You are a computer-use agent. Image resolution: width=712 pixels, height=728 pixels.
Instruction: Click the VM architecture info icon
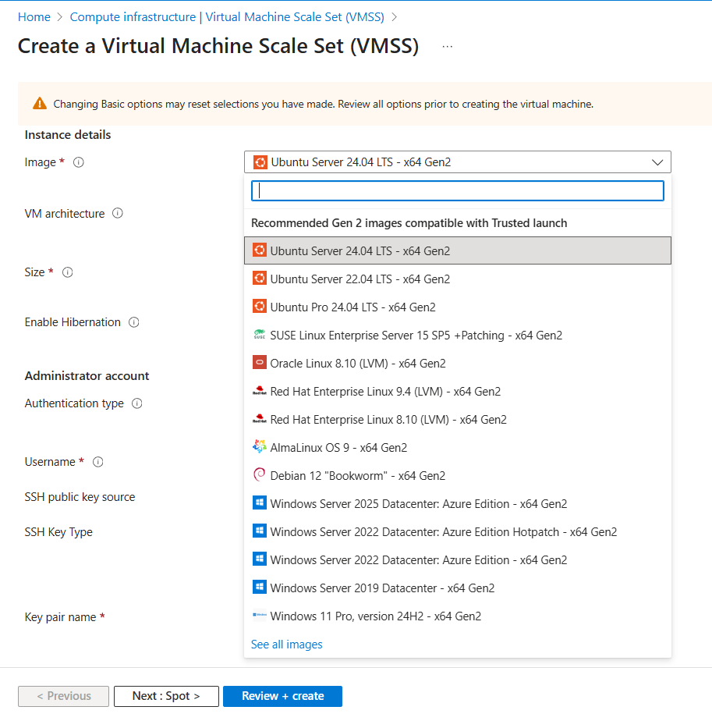118,213
